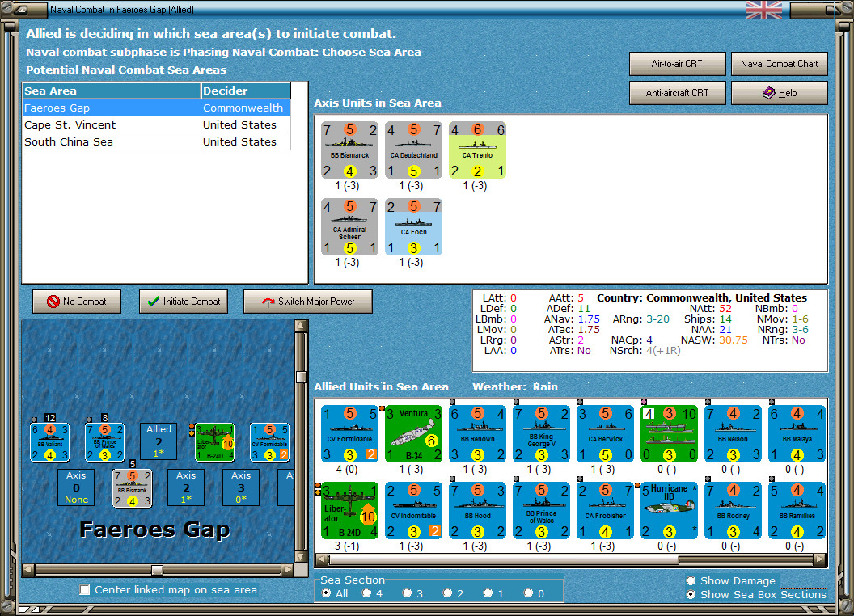Select the BB Rodney unit counter

pos(733,510)
